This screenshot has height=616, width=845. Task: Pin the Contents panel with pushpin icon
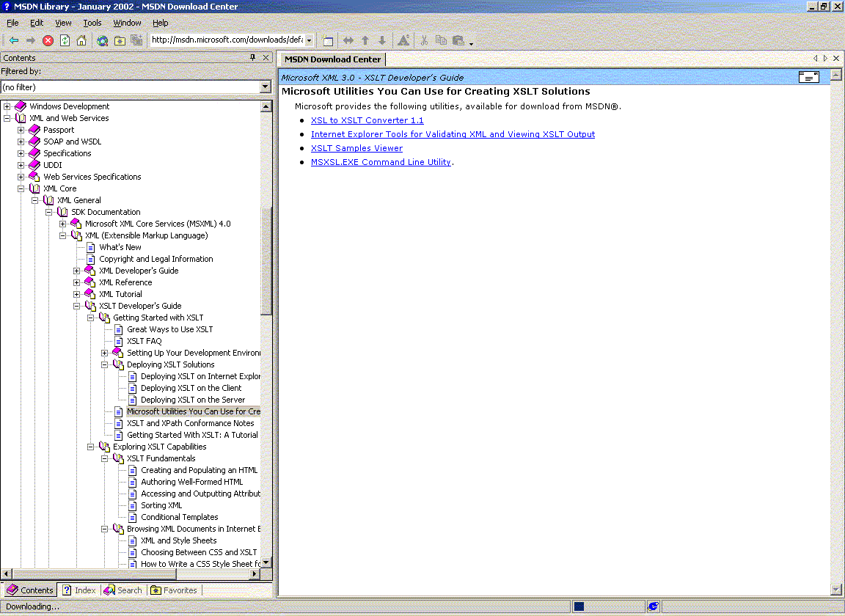[253, 58]
